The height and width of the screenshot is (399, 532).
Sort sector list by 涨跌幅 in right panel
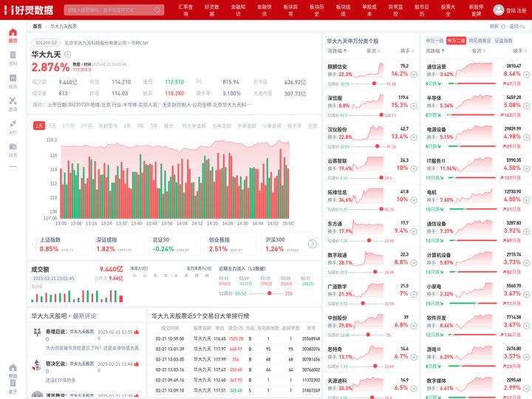coord(435,51)
